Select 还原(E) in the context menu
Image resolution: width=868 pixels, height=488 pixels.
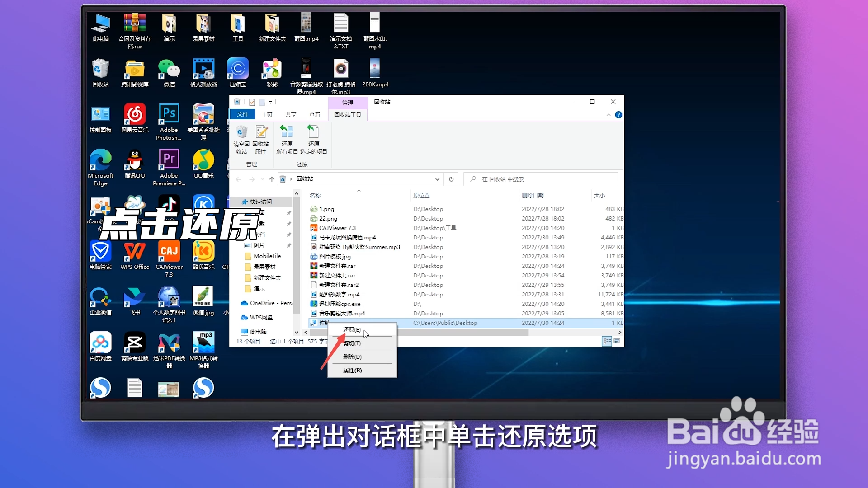point(352,329)
